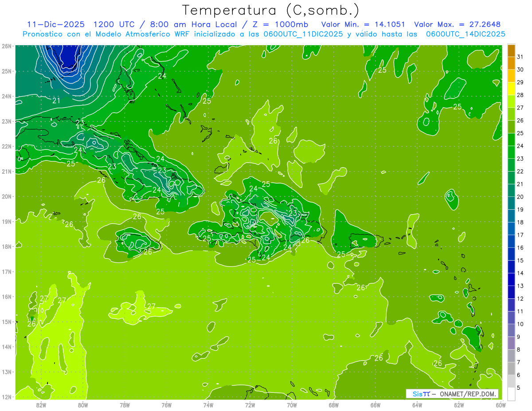Viewport: 532px width, 411px height.
Task: Click the color scale value "28"
Action: (520, 95)
